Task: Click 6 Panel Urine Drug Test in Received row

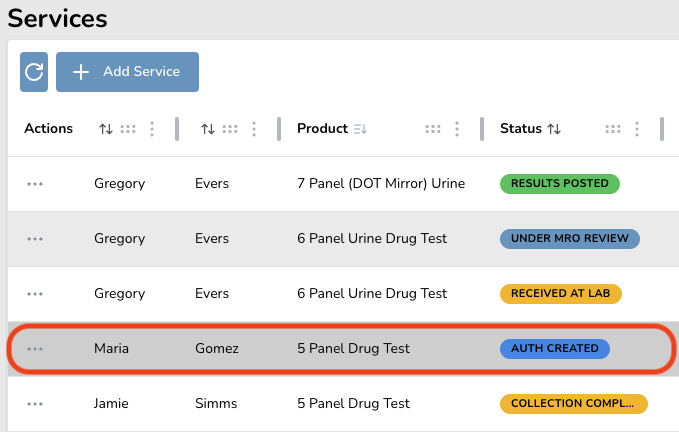Action: [x=372, y=293]
